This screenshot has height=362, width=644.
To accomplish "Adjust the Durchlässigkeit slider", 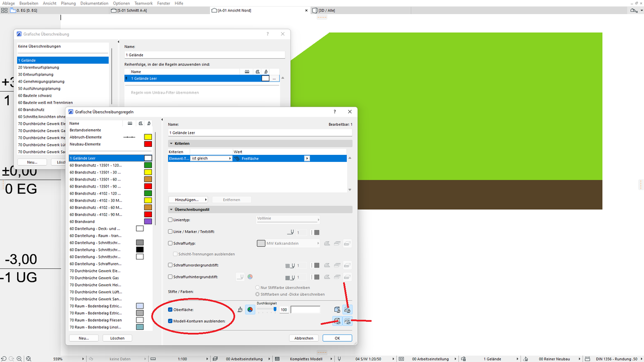I will 275,309.
